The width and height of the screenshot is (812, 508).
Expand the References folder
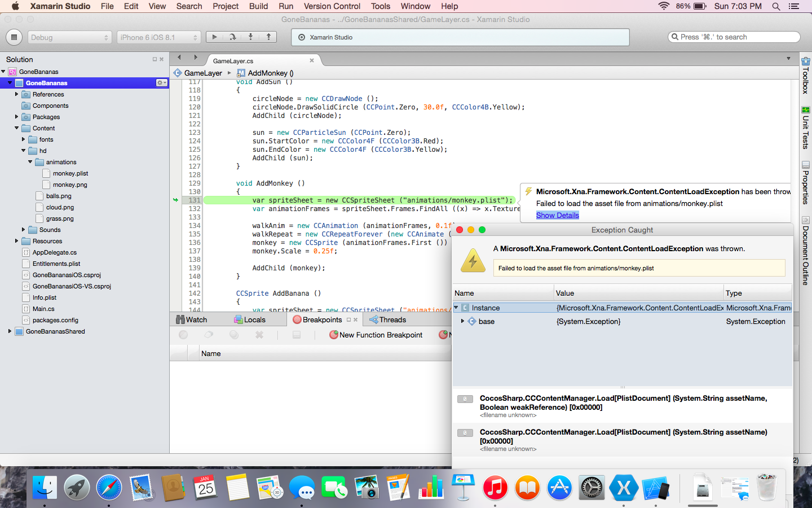(17, 94)
